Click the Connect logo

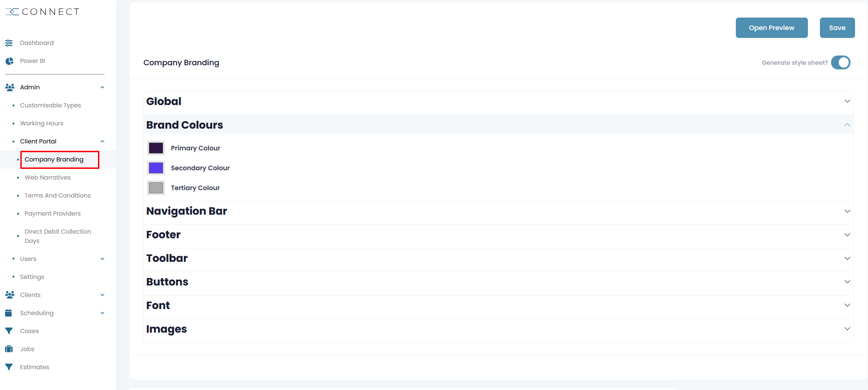[42, 12]
